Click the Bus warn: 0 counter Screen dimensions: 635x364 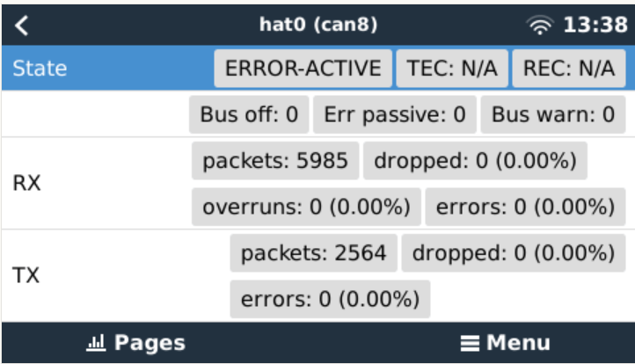553,114
